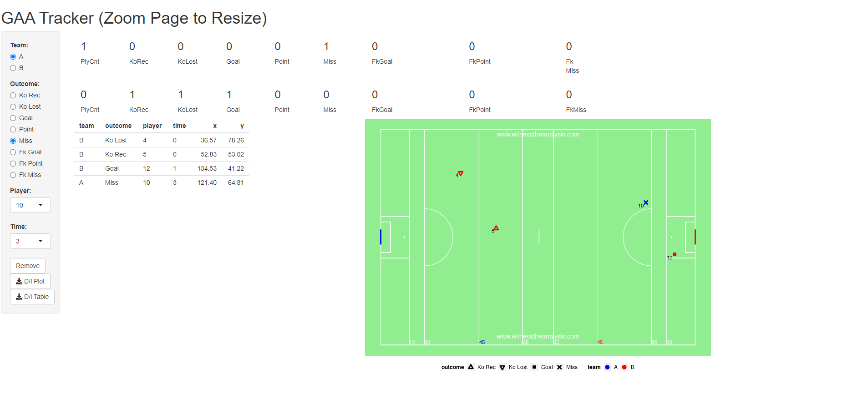Expand the Time dropdown showing 3
The width and height of the screenshot is (868, 410).
click(x=30, y=241)
